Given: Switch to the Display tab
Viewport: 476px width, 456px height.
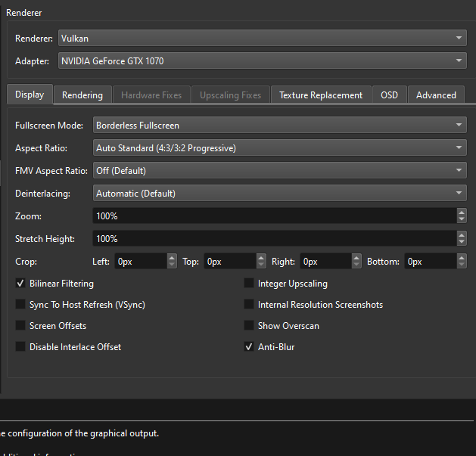Looking at the screenshot, I should [30, 95].
